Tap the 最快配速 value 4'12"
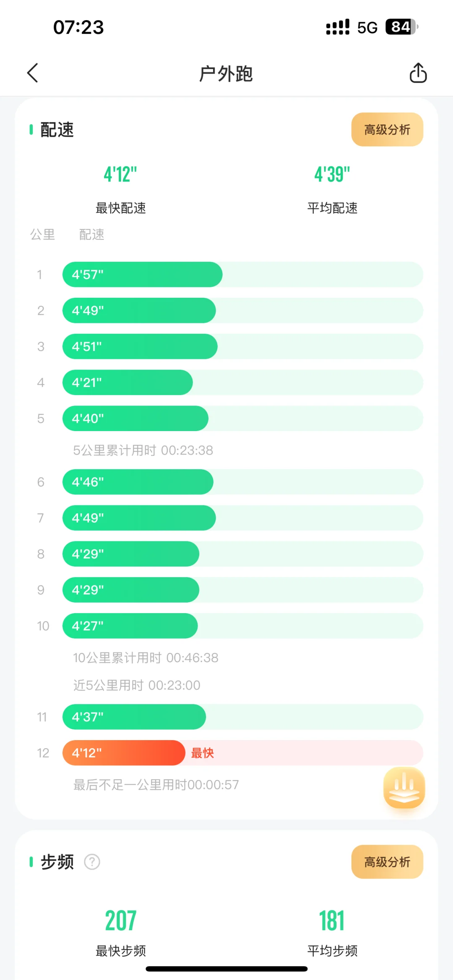 [120, 174]
